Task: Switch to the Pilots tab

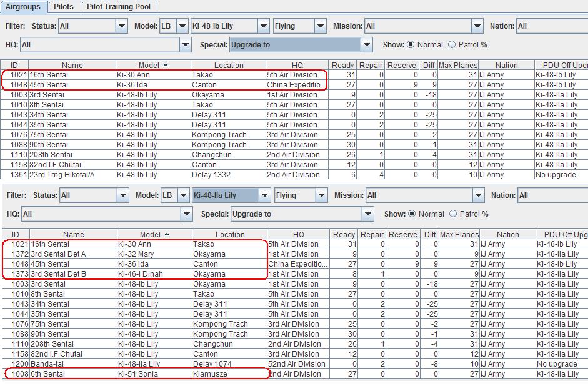Action: click(63, 7)
